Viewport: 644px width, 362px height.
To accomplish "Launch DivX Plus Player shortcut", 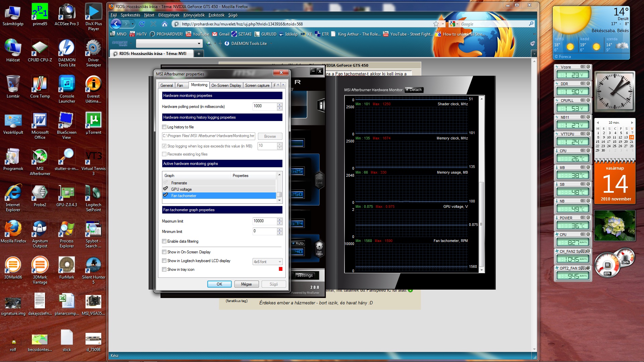I will [x=94, y=17].
